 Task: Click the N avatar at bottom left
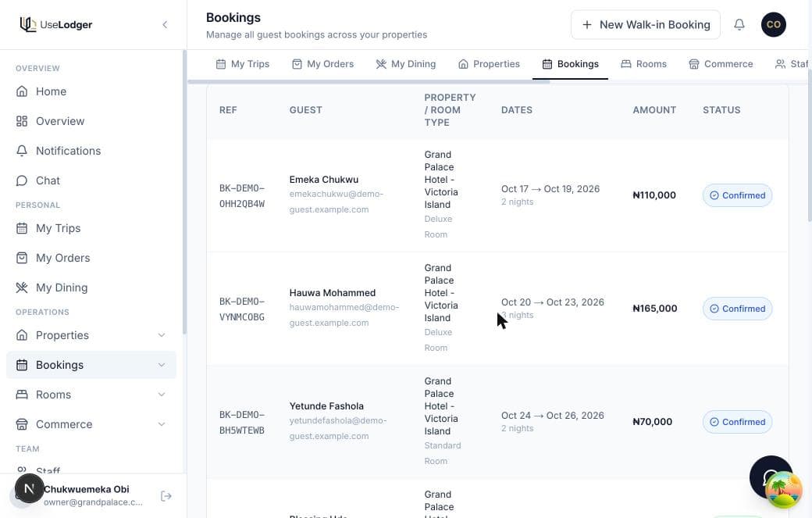tap(29, 488)
